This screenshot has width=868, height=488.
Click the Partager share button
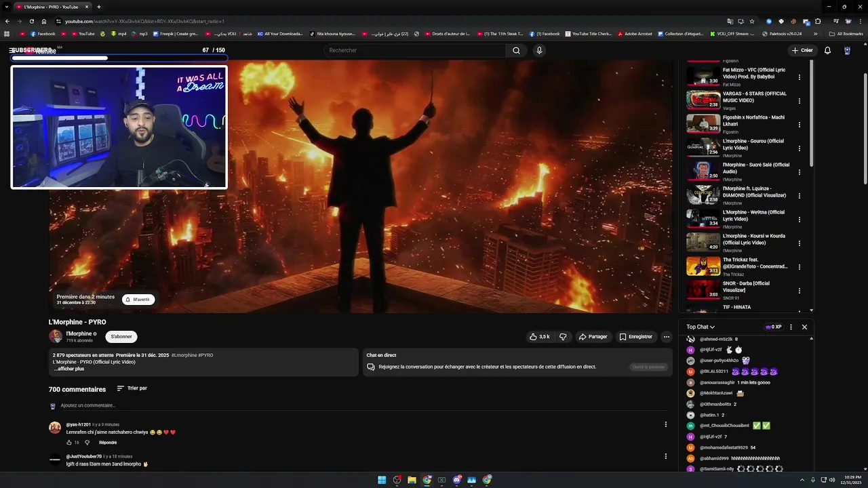[x=593, y=337]
